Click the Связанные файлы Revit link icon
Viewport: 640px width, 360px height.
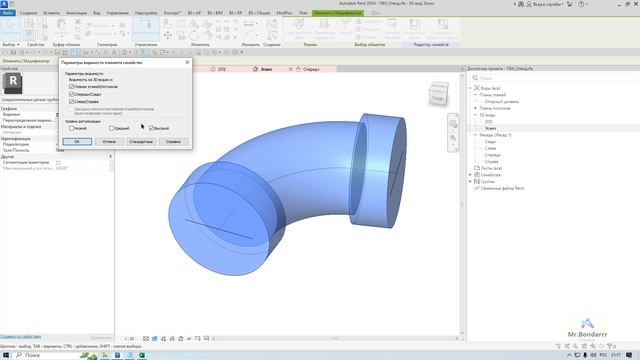(477, 188)
